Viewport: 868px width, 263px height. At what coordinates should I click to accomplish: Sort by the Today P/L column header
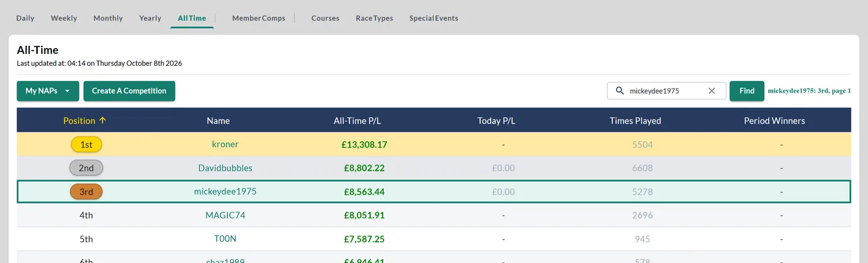coord(496,121)
